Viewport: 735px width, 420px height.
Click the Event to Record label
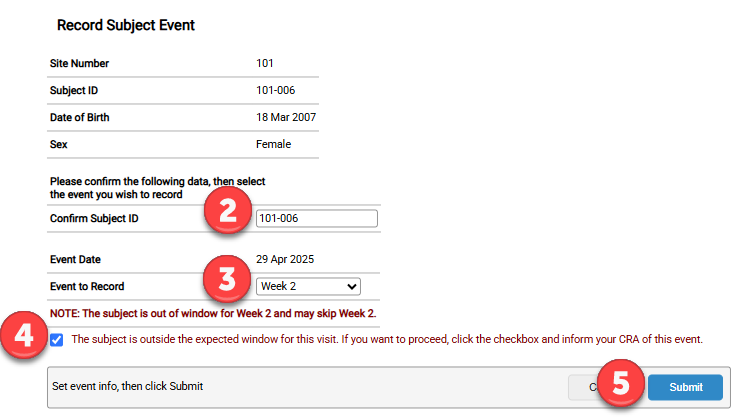pos(91,287)
